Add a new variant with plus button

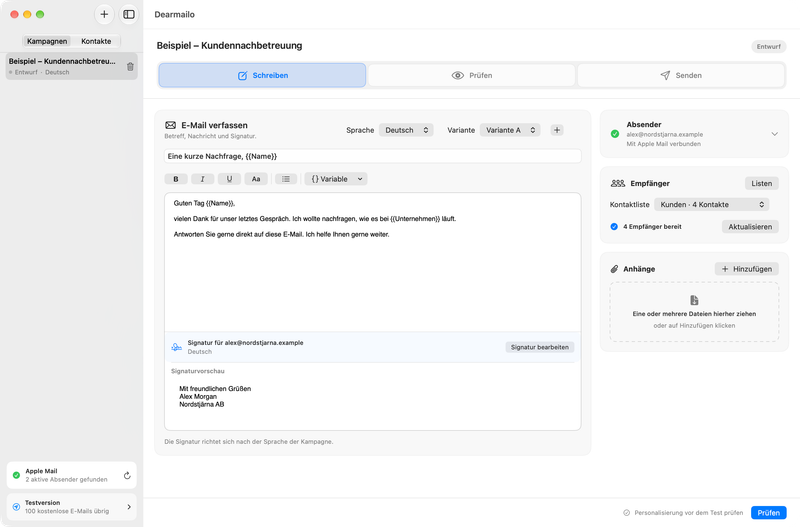coord(557,130)
